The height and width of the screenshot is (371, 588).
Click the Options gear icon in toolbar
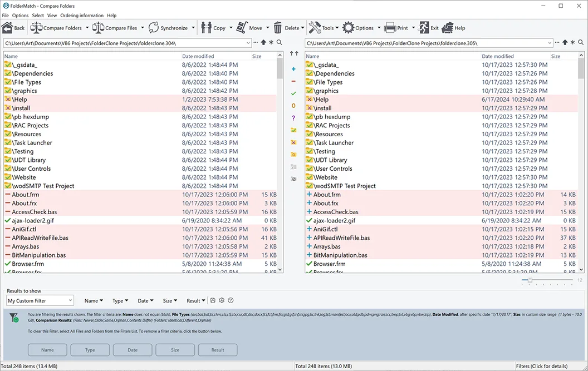pos(348,28)
